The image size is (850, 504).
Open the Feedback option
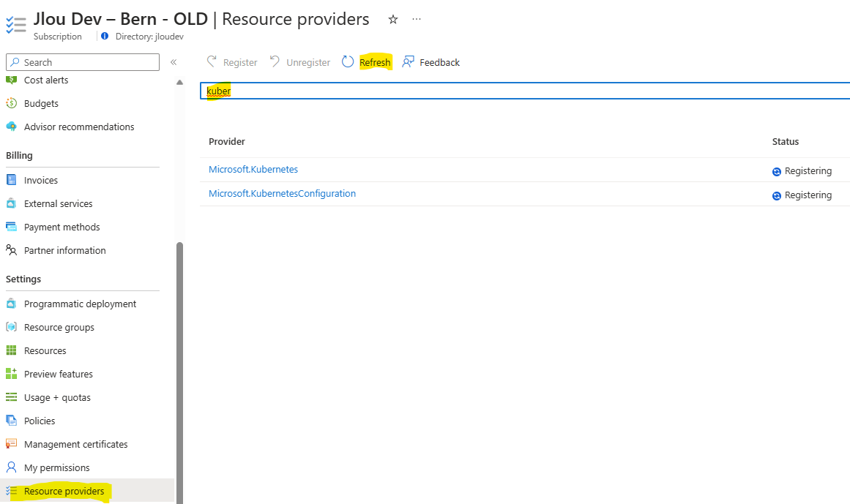(431, 62)
